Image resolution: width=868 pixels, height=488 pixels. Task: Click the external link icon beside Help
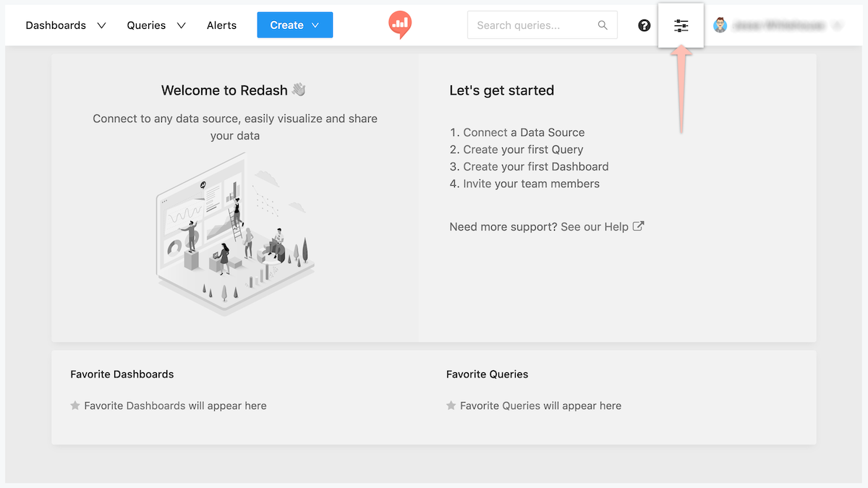tap(639, 226)
